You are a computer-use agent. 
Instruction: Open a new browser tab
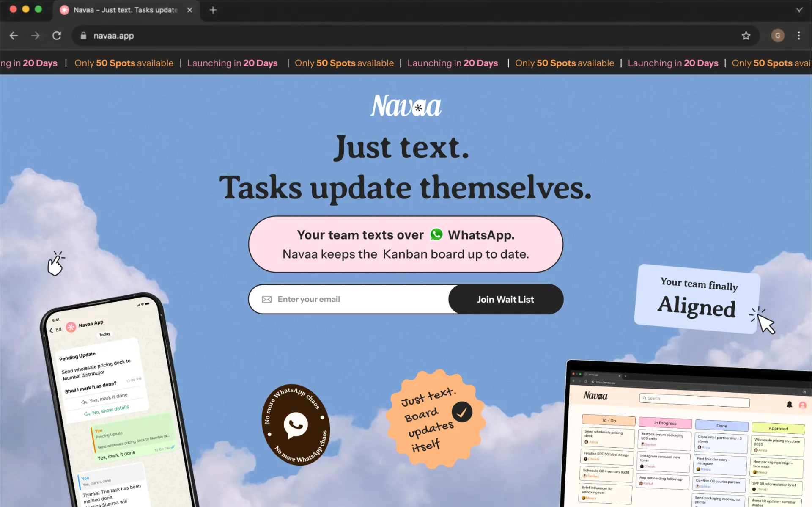(x=213, y=10)
